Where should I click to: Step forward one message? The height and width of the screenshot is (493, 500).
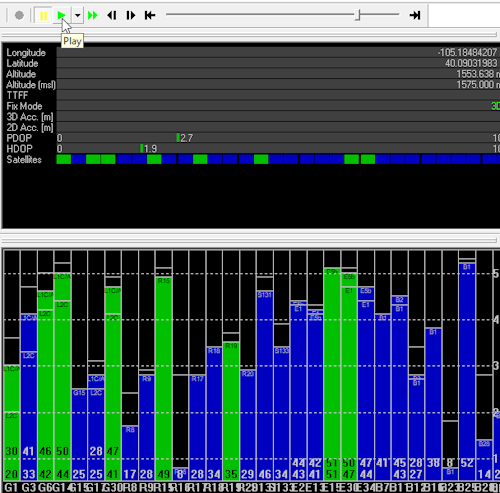[x=131, y=15]
